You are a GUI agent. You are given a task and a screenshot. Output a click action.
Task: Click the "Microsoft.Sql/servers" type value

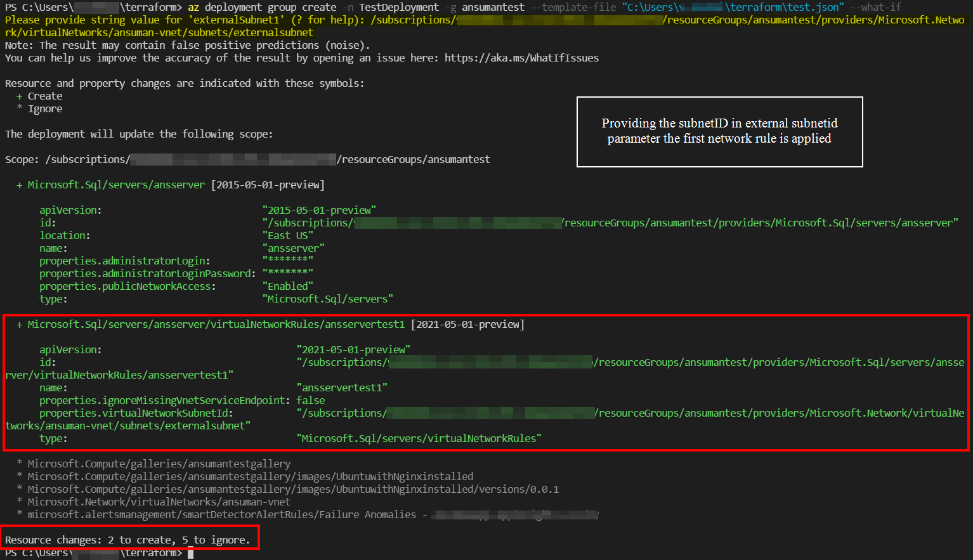coord(328,299)
